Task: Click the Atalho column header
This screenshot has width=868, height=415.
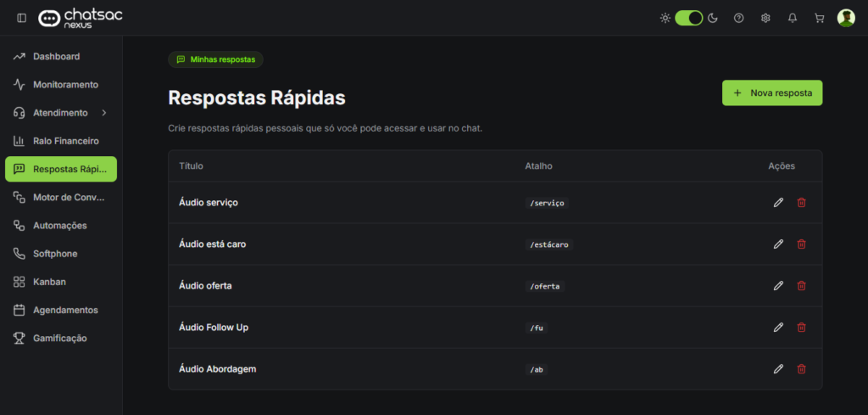Action: [538, 166]
